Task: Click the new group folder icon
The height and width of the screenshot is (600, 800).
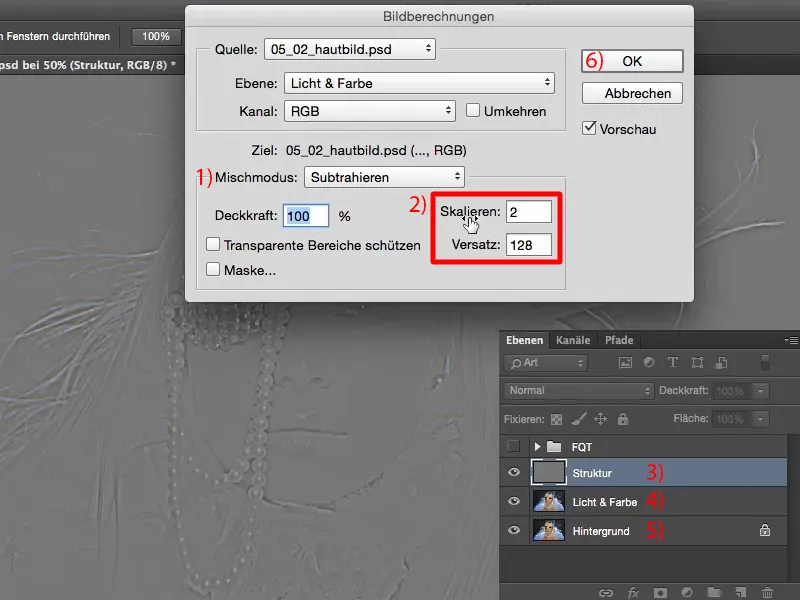Action: point(714,592)
